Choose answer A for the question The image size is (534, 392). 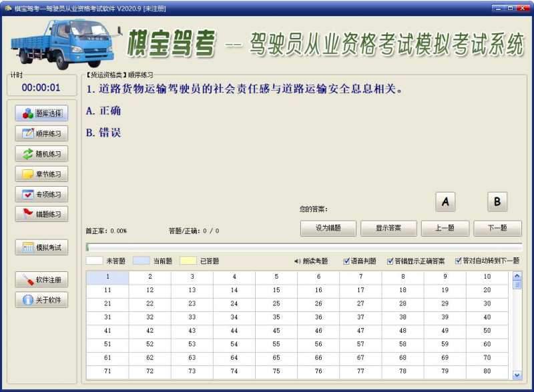click(445, 201)
